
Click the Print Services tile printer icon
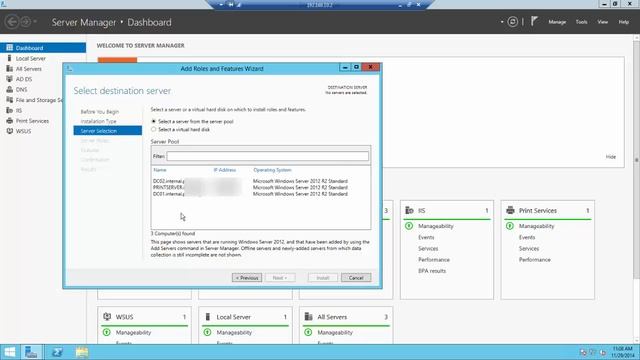(x=510, y=210)
